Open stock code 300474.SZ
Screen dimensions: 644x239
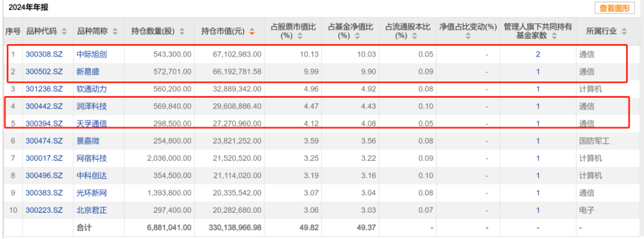(x=44, y=141)
